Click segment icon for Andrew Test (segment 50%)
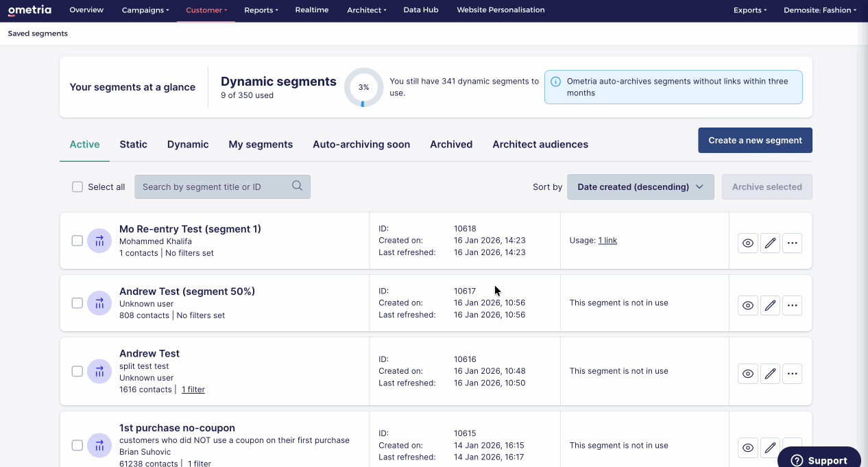This screenshot has width=868, height=467. click(99, 303)
